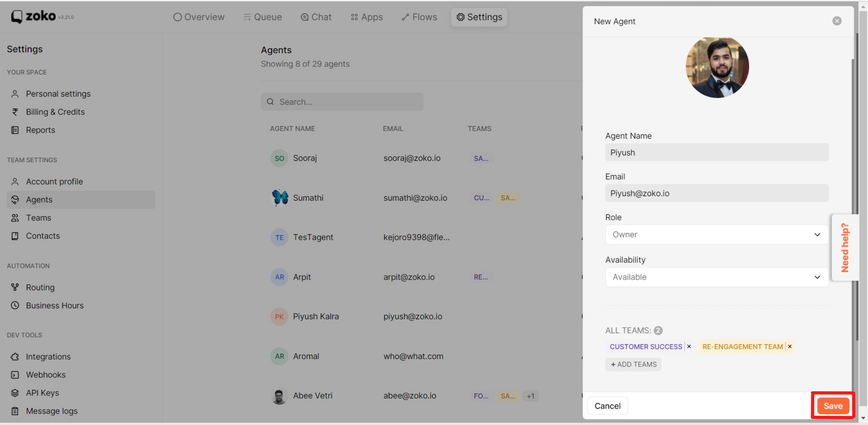Click the who@what.com email cell
This screenshot has height=425, width=868.
tap(413, 356)
